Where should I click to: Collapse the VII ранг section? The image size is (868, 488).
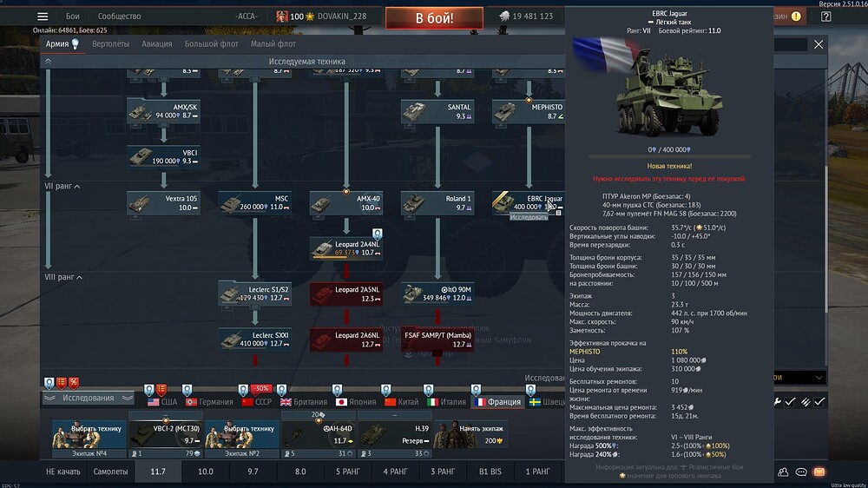[x=76, y=186]
